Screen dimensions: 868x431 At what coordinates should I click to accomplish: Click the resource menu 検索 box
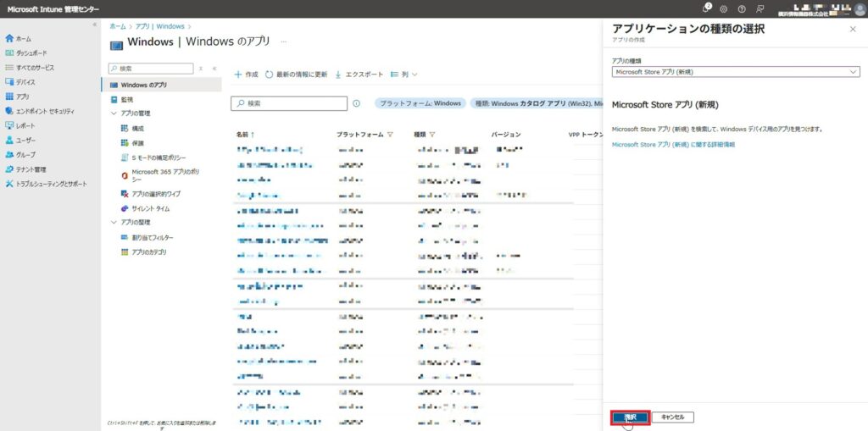click(151, 69)
